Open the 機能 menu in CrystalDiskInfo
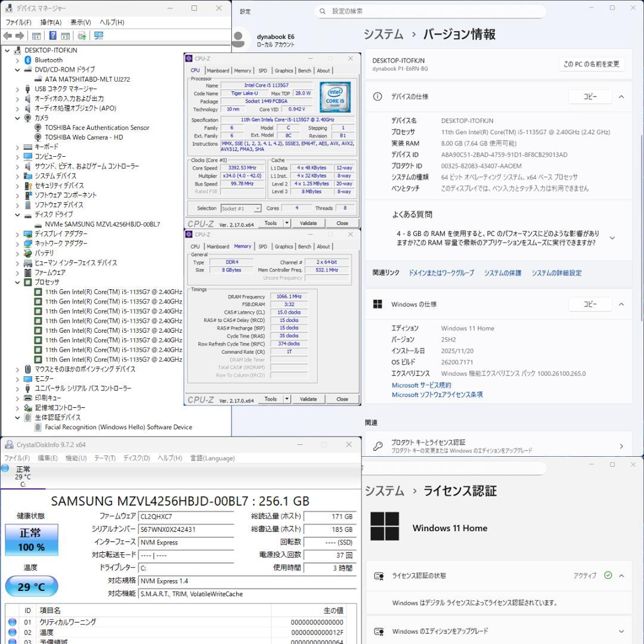The width and height of the screenshot is (644, 644). coord(76,458)
